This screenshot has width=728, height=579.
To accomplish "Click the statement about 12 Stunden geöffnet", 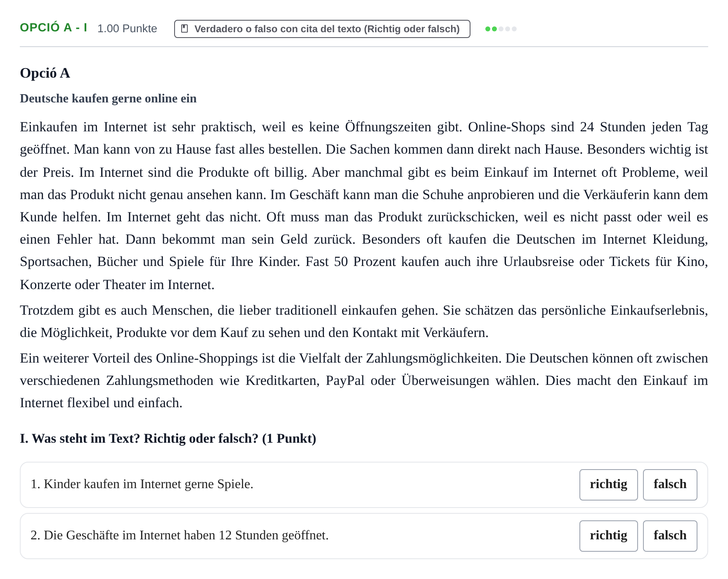I will click(180, 535).
